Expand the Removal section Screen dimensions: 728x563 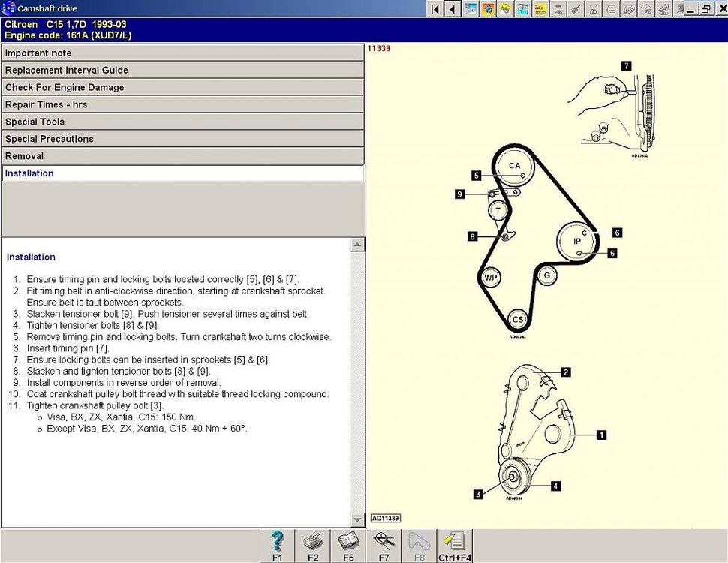click(182, 156)
